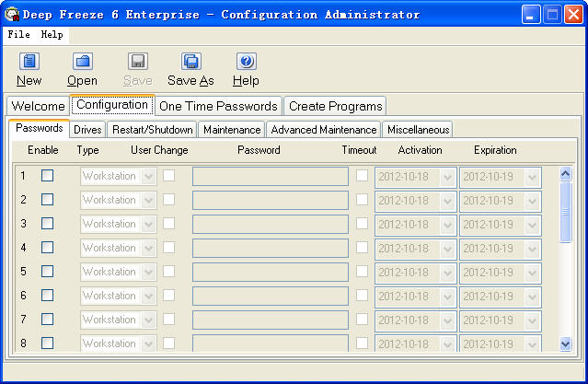Screen dimensions: 588x384
Task: Click the Deep Freeze title bar icon
Action: 13,14
